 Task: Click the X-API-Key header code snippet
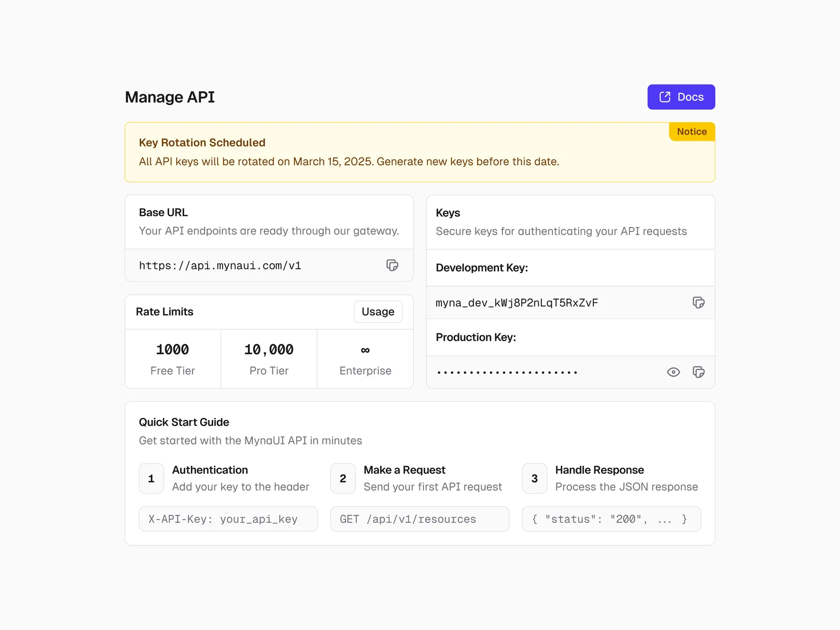(228, 519)
